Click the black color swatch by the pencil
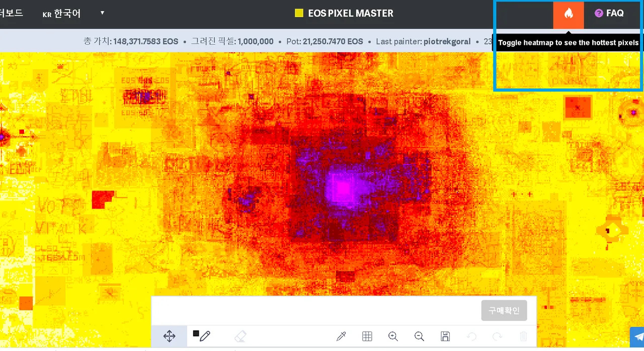This screenshot has height=351, width=644. 196,333
